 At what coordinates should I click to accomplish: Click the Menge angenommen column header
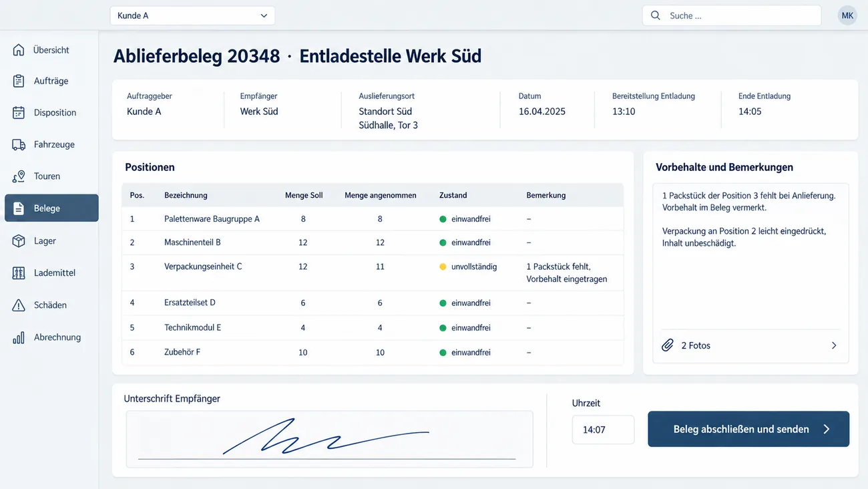[x=381, y=195]
